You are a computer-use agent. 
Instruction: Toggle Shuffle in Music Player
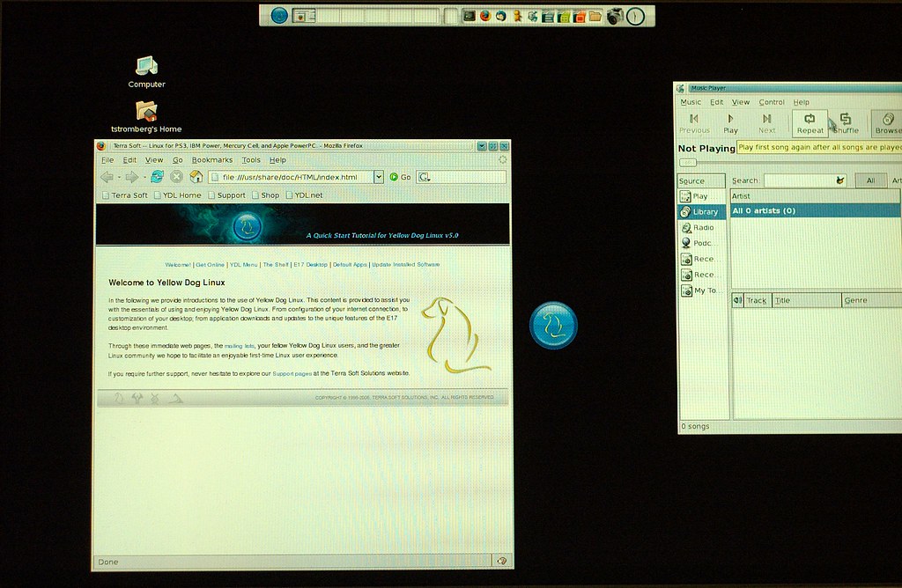tap(846, 123)
